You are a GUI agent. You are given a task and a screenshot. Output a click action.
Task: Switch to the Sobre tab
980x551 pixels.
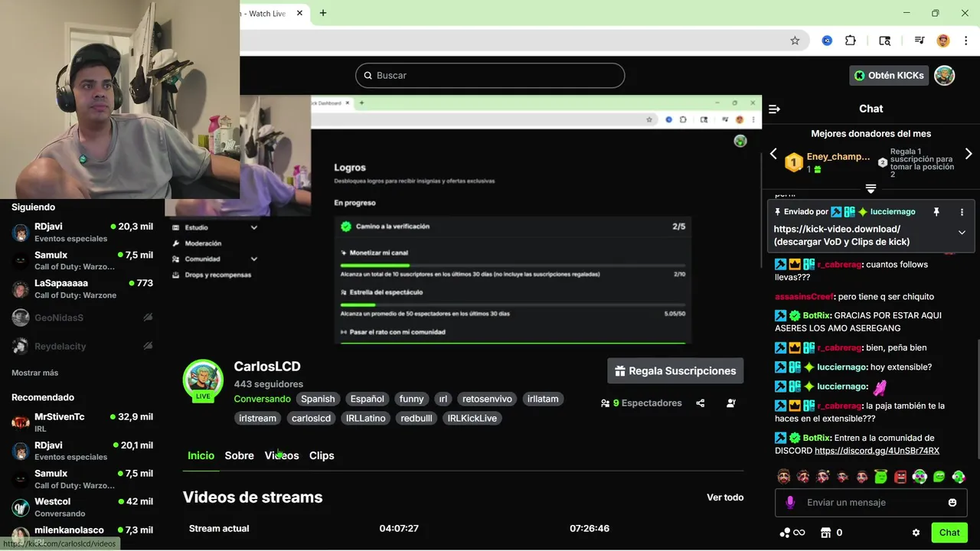tap(240, 455)
